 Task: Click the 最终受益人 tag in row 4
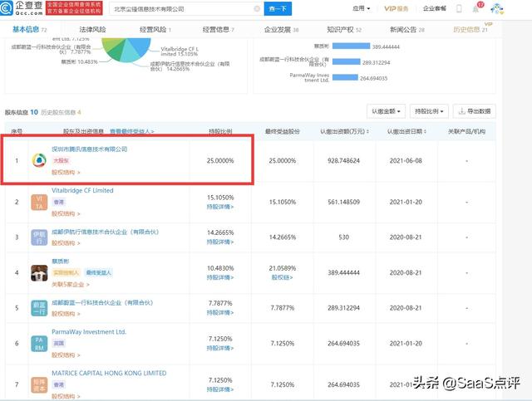click(98, 272)
